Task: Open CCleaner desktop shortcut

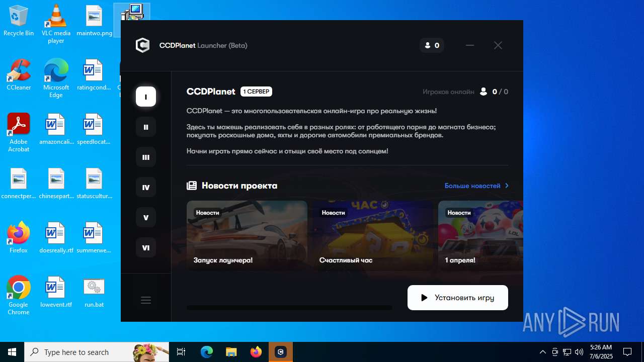Action: [x=19, y=75]
